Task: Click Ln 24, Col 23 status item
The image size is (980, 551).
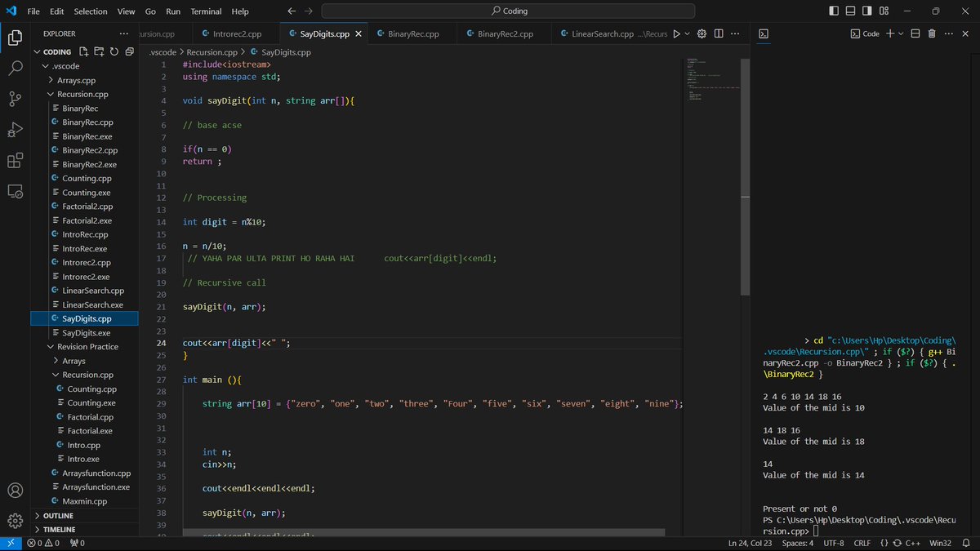Action: point(750,543)
